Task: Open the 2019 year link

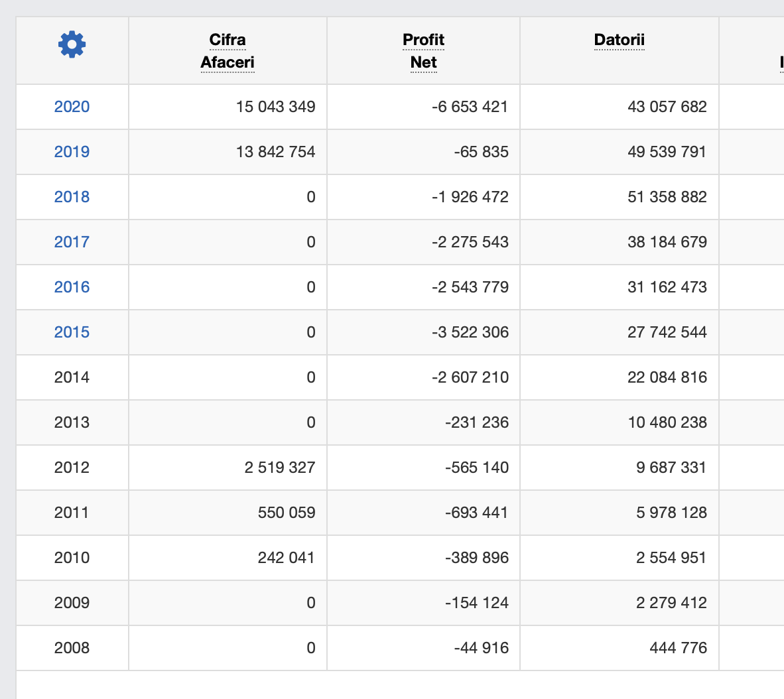Action: click(72, 152)
